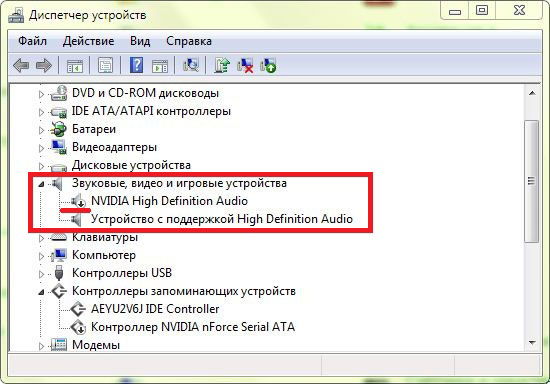Image resolution: width=550 pixels, height=384 pixels.
Task: Click the Контроллеры запоминающих устройств icon
Action: (x=59, y=291)
